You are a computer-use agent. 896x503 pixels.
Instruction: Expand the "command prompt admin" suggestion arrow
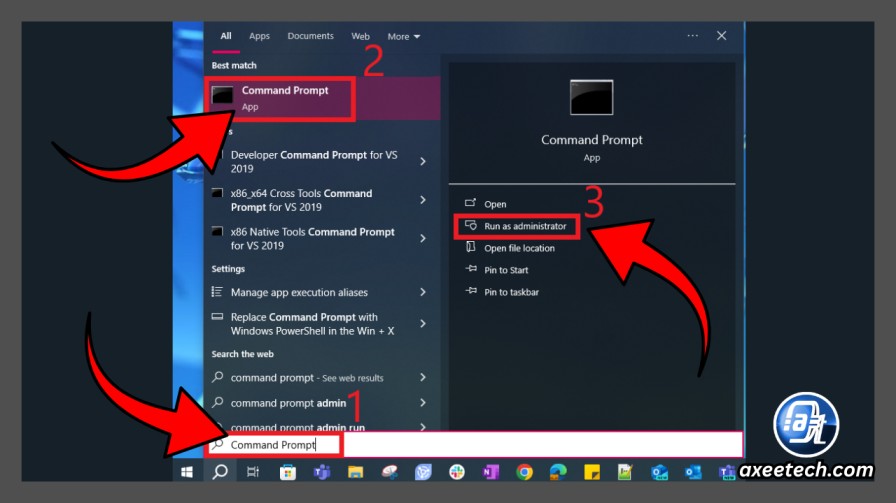pyautogui.click(x=423, y=402)
